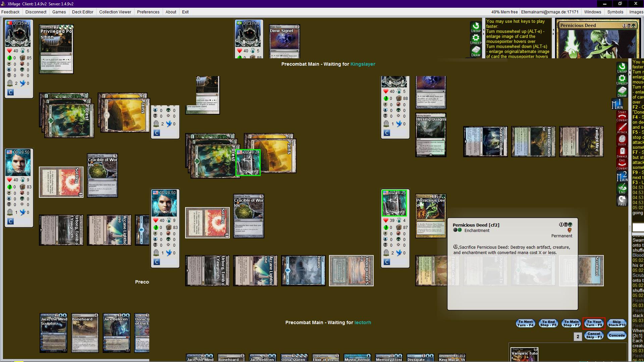Open the Windows menu

click(x=592, y=12)
